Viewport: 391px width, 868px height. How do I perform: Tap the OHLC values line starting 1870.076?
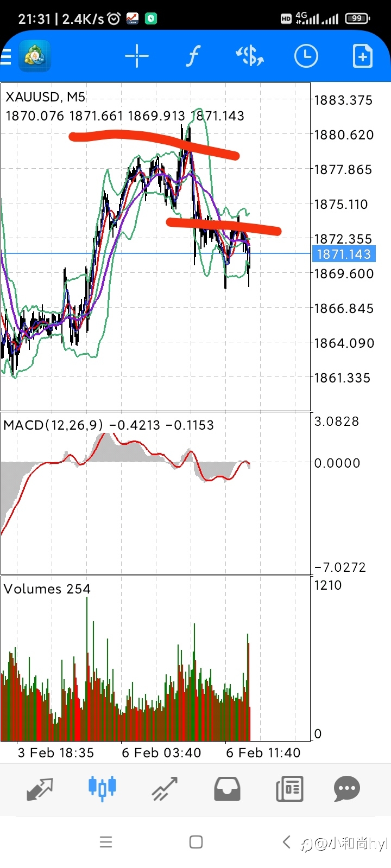pyautogui.click(x=125, y=116)
